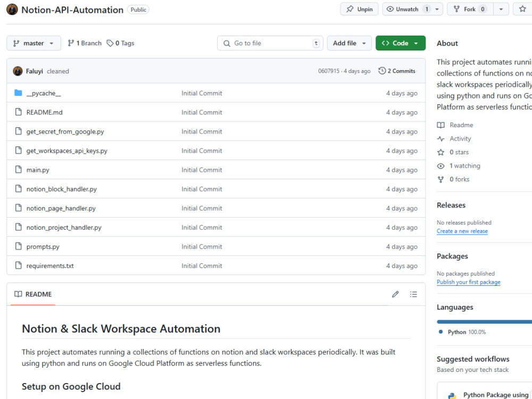The width and height of the screenshot is (532, 399).
Task: Click file icon next to get_workspaces_api_keys.py
Action: (x=18, y=151)
